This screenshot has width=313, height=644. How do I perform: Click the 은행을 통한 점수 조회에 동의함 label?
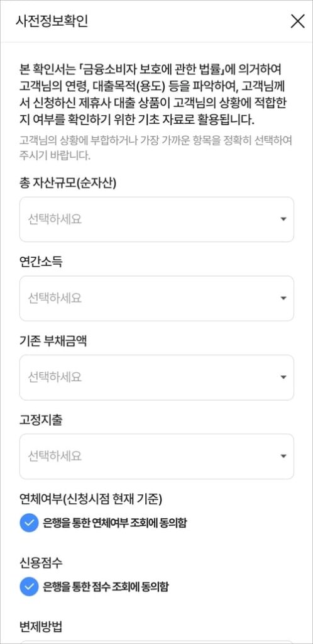106,587
